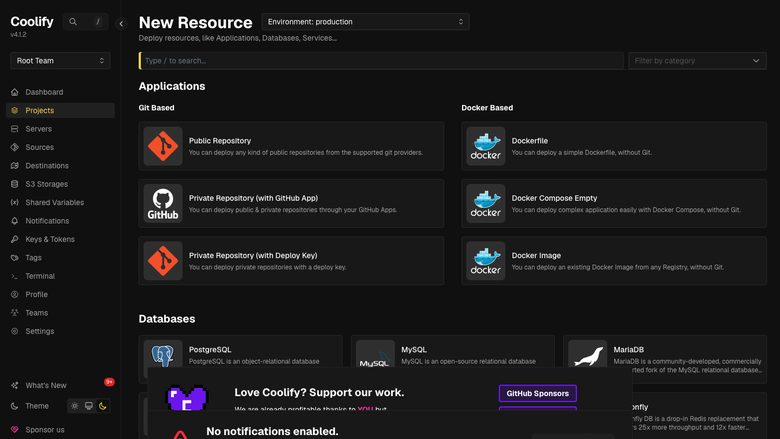Click the PostgreSQL elephant icon
This screenshot has width=780, height=439.
tap(163, 355)
